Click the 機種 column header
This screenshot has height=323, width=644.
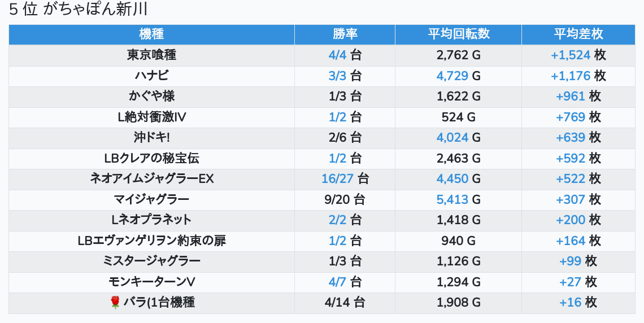click(151, 34)
